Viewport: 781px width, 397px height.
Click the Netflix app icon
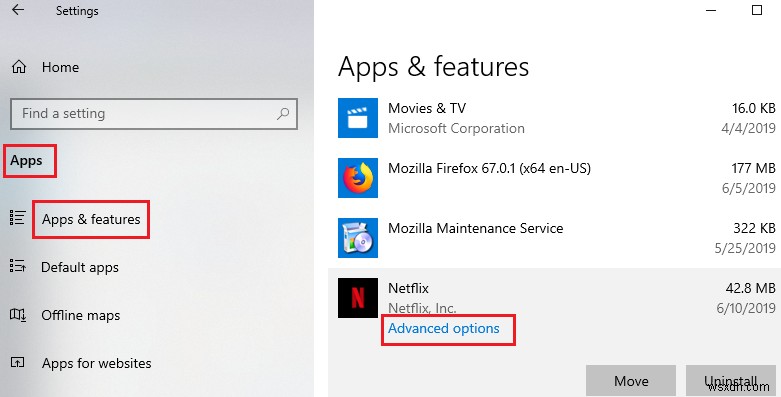coord(358,298)
